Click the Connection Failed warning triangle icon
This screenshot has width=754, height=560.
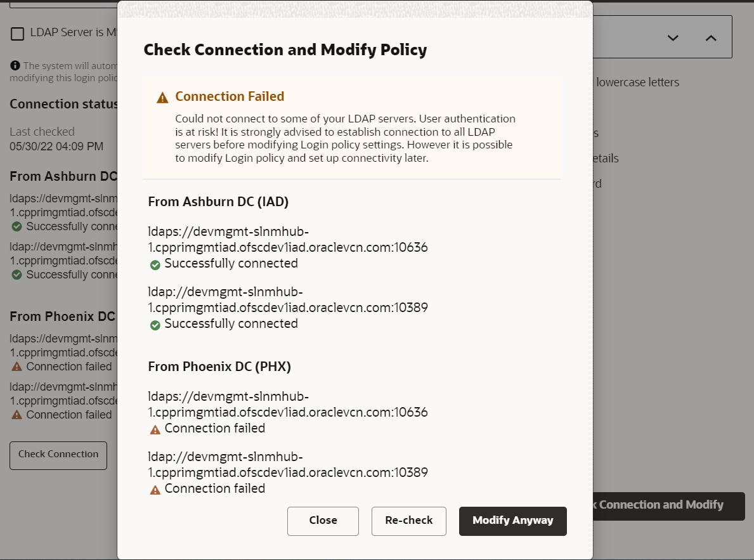(x=163, y=98)
